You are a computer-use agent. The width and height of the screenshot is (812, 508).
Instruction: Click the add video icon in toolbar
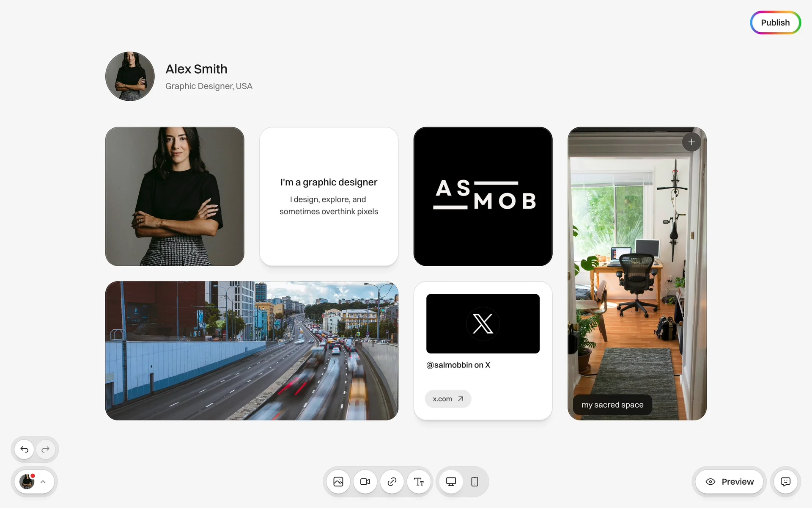click(x=365, y=482)
